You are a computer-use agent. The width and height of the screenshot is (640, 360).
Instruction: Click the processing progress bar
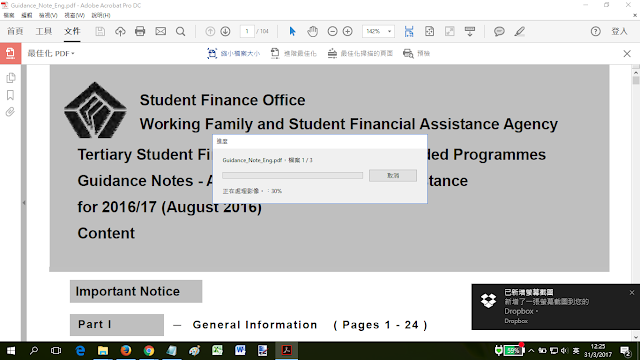(292, 176)
